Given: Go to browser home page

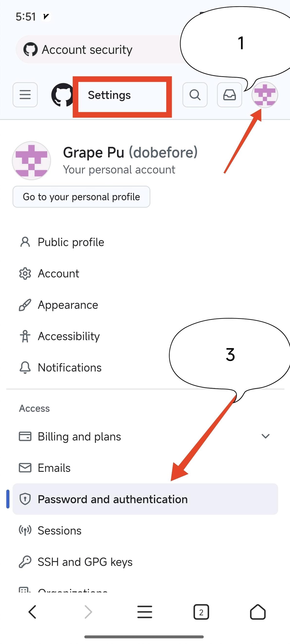Looking at the screenshot, I should point(258,612).
